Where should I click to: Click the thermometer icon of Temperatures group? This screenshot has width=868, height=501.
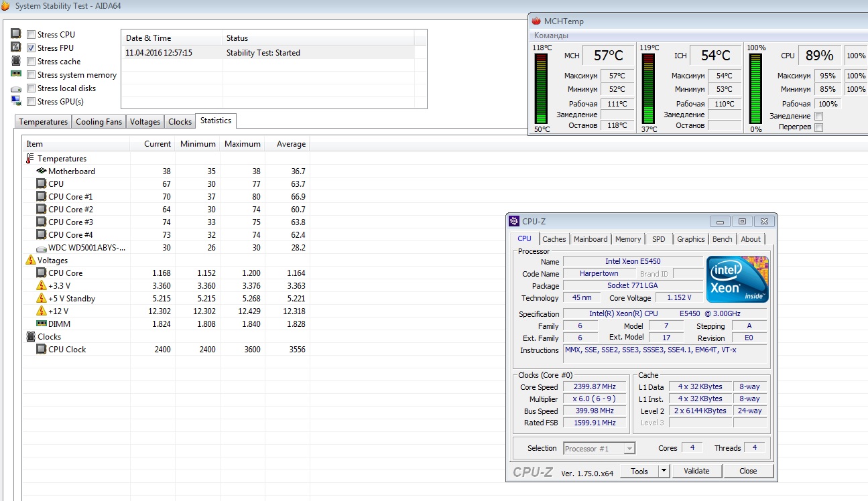29,159
